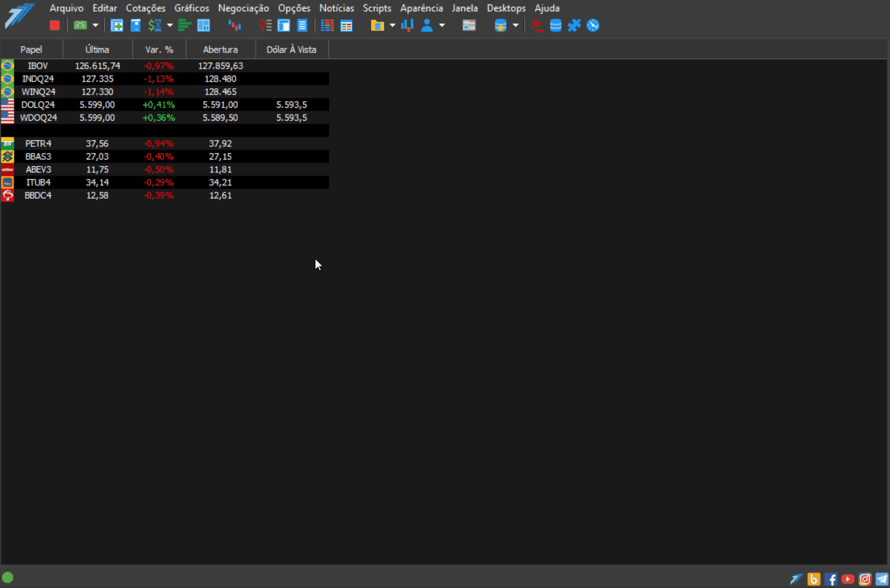Click the grid icon with green plus
Image resolution: width=890 pixels, height=588 pixels.
tap(117, 25)
